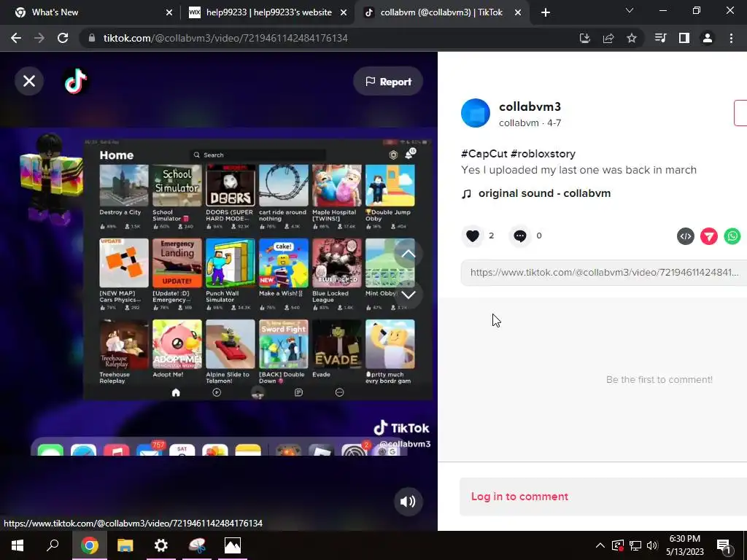Close the collabvm TikTok tab
Viewport: 747px width, 560px height.
[x=518, y=13]
